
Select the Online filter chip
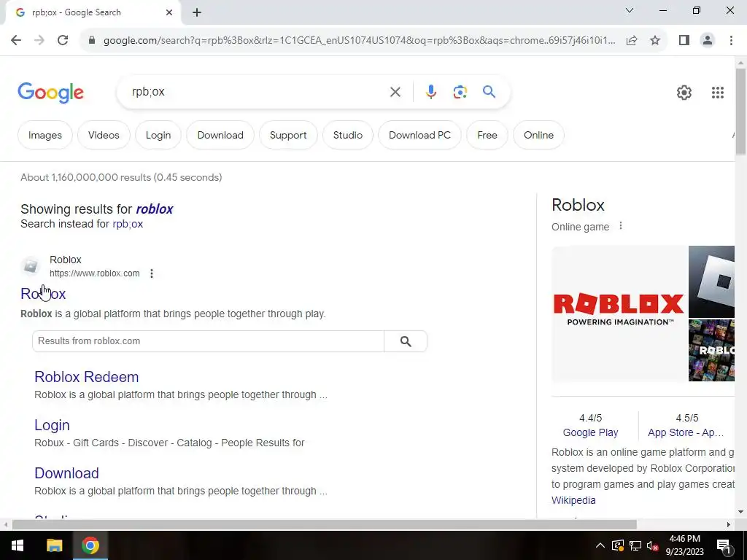(539, 135)
